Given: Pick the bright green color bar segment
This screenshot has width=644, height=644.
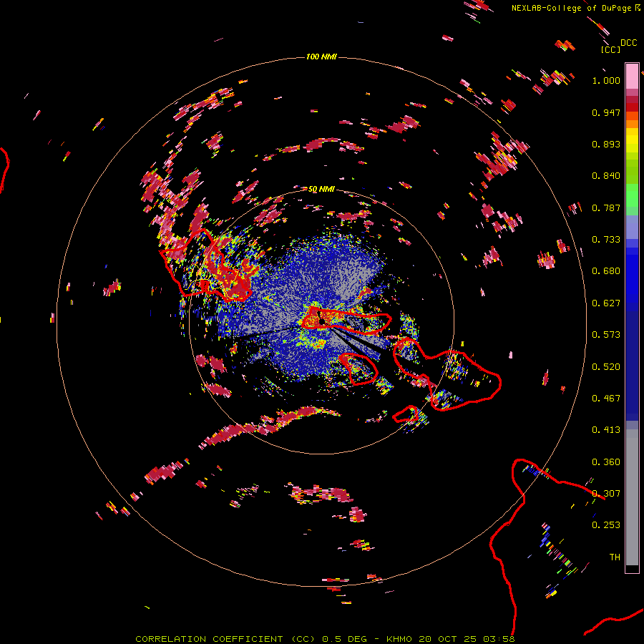Looking at the screenshot, I should click(632, 195).
